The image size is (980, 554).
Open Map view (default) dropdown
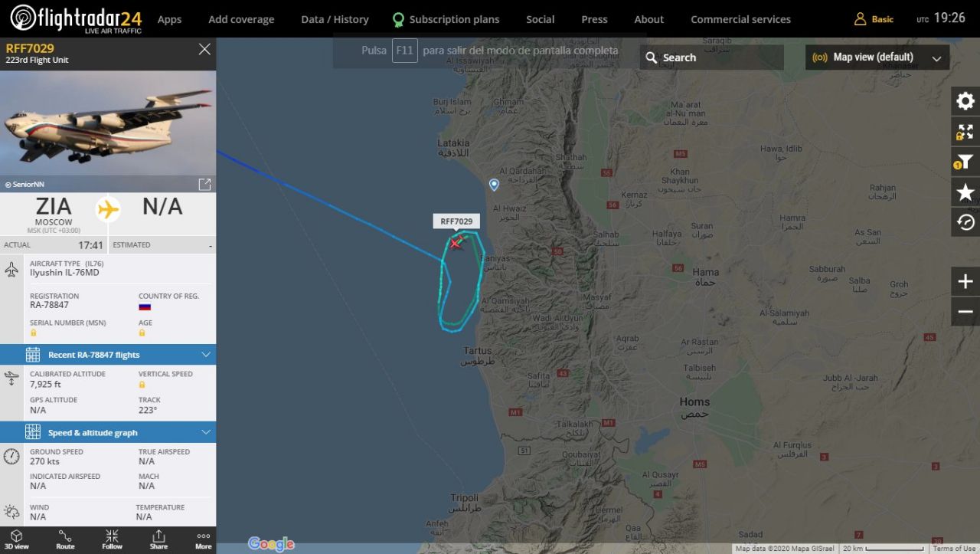pyautogui.click(x=877, y=57)
